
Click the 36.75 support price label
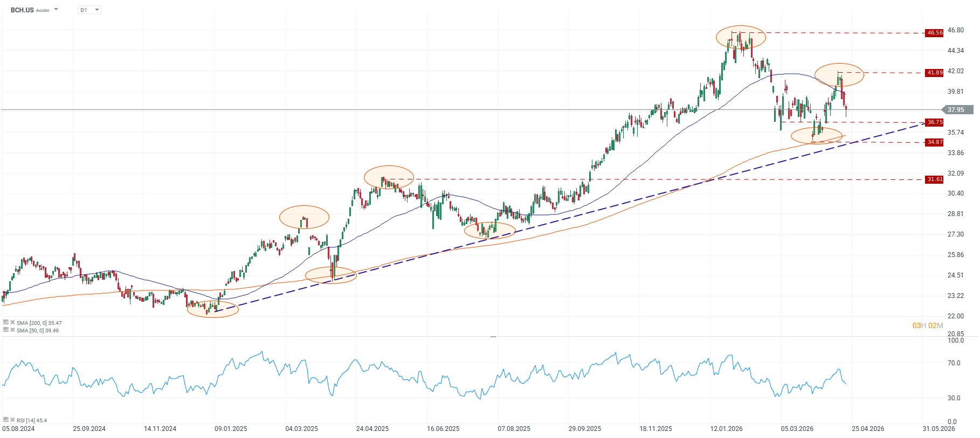934,122
